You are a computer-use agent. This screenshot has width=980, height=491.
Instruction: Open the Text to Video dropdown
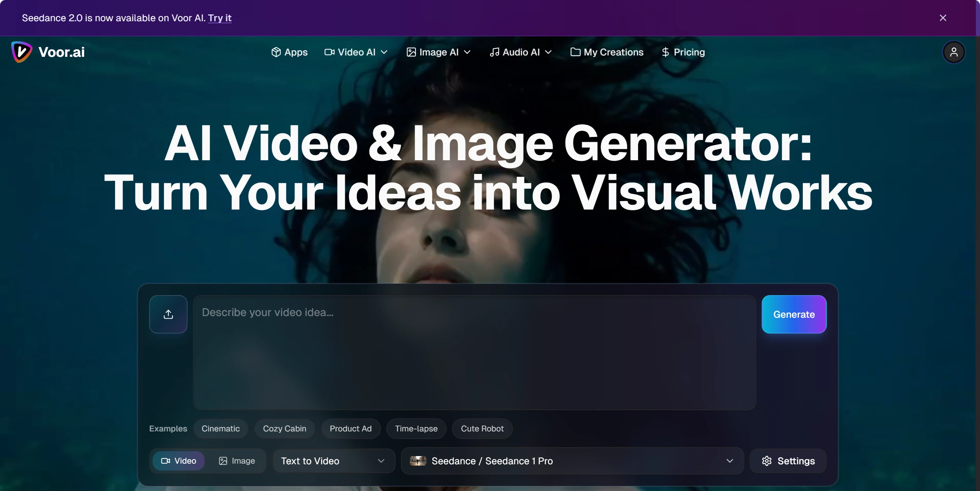click(333, 461)
